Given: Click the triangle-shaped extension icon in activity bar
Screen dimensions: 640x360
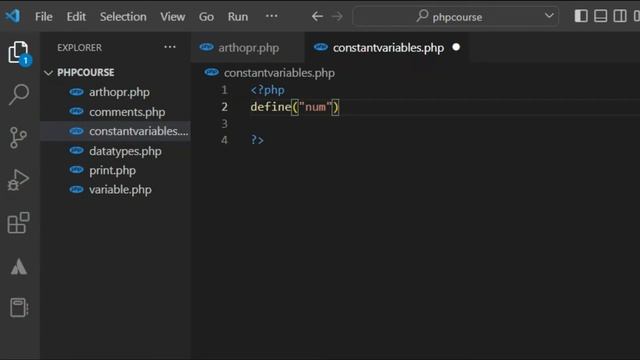Looking at the screenshot, I should (19, 267).
